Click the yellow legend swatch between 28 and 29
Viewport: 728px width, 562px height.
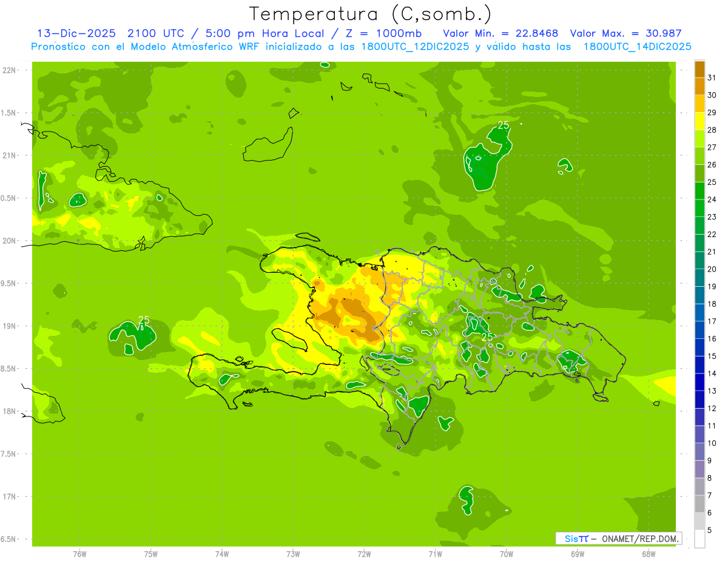coord(699,121)
